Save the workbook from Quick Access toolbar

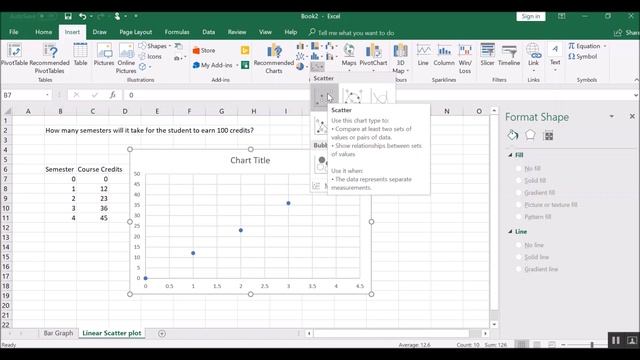point(68,16)
